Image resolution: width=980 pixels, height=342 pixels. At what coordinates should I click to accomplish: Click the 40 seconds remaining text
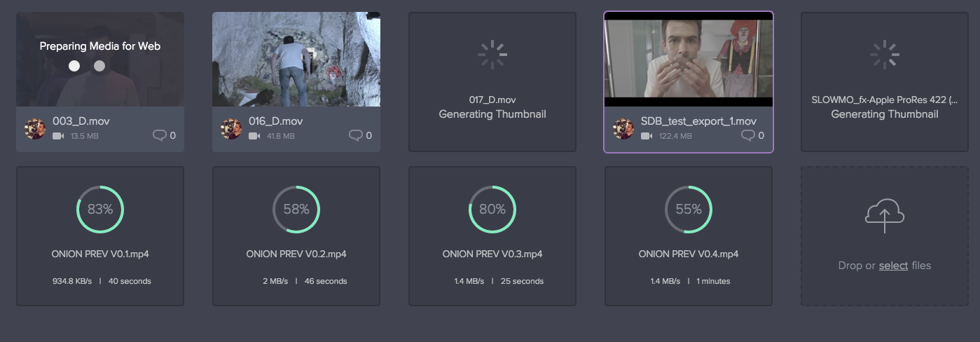coord(130,281)
